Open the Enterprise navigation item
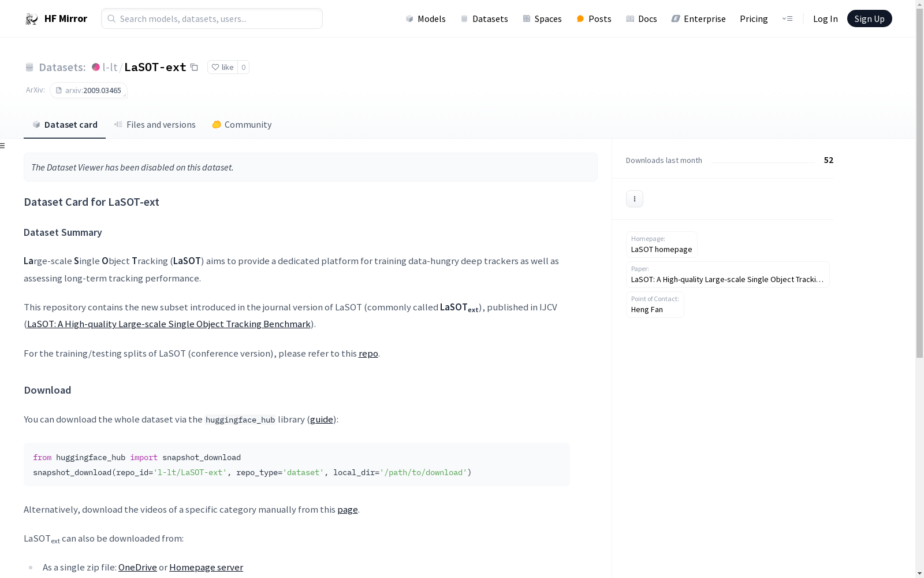 click(698, 19)
